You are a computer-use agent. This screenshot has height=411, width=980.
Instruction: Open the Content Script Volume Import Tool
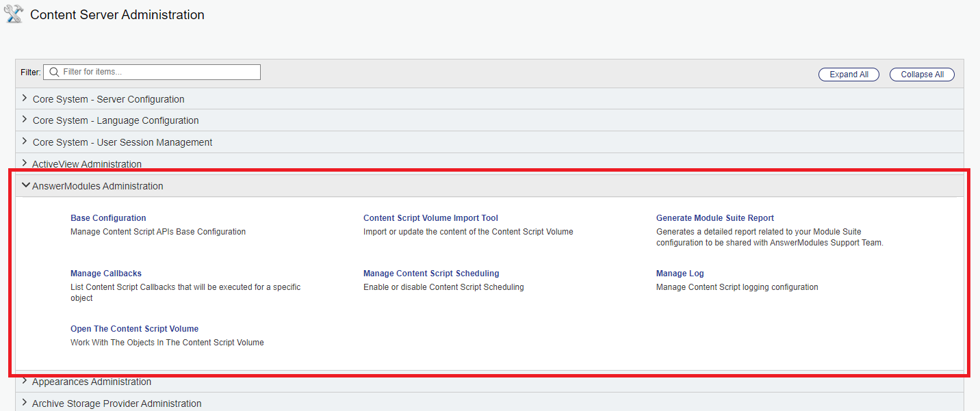[430, 217]
